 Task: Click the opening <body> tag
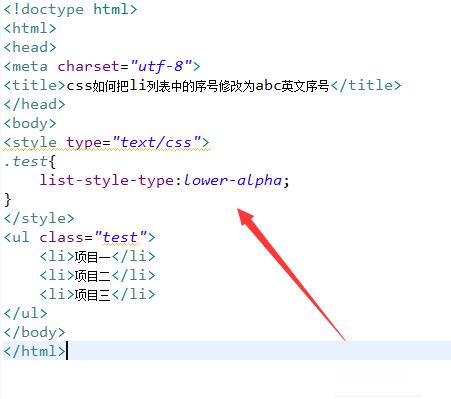click(x=30, y=123)
